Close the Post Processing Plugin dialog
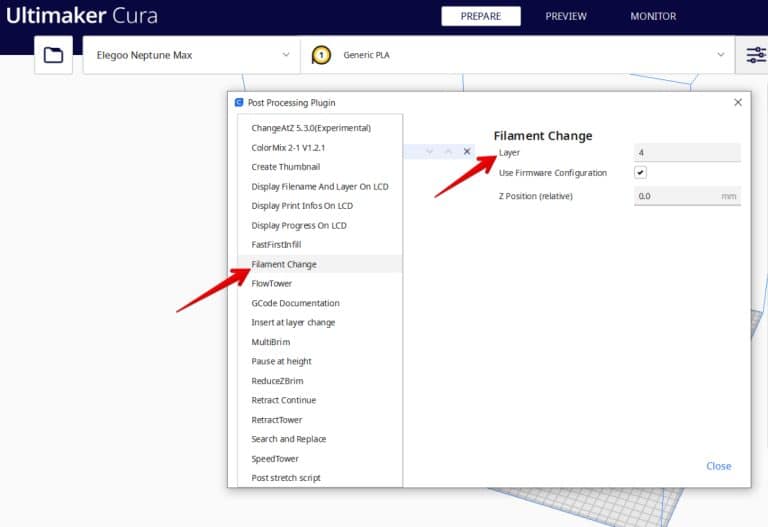The image size is (768, 527). (738, 102)
